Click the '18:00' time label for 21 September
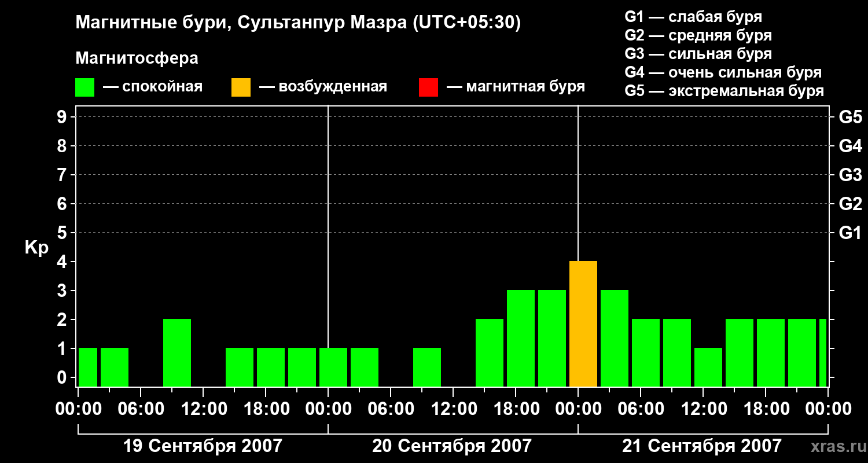Viewport: 868px width, 463px height. pyautogui.click(x=766, y=409)
